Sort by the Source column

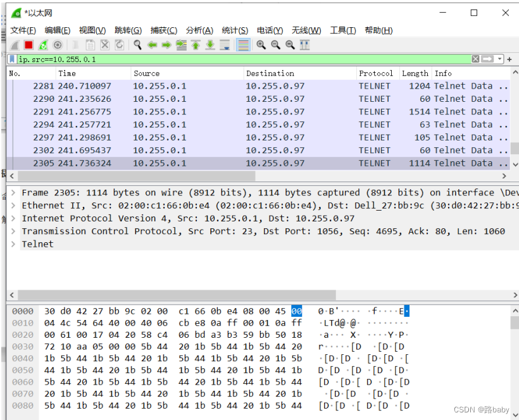(187, 73)
